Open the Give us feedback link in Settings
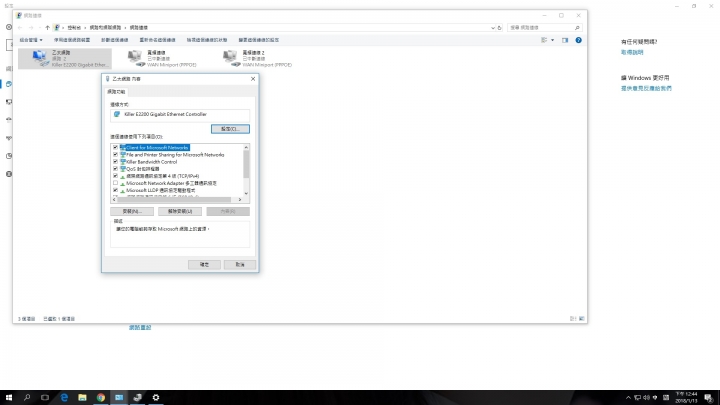Viewport: 720px width, 405px height. [x=646, y=88]
